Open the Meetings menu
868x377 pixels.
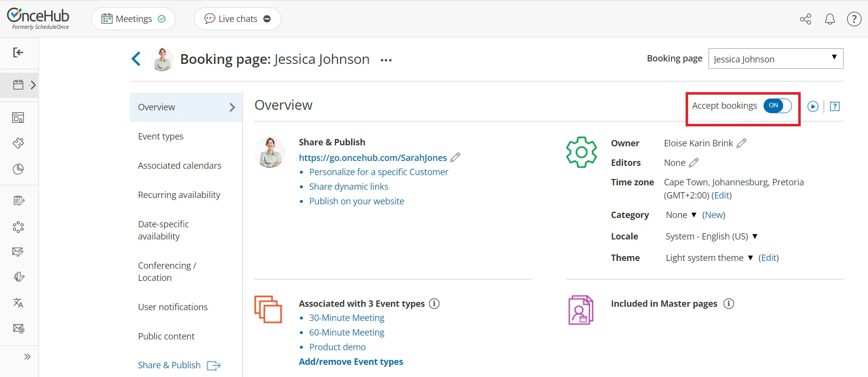[133, 19]
